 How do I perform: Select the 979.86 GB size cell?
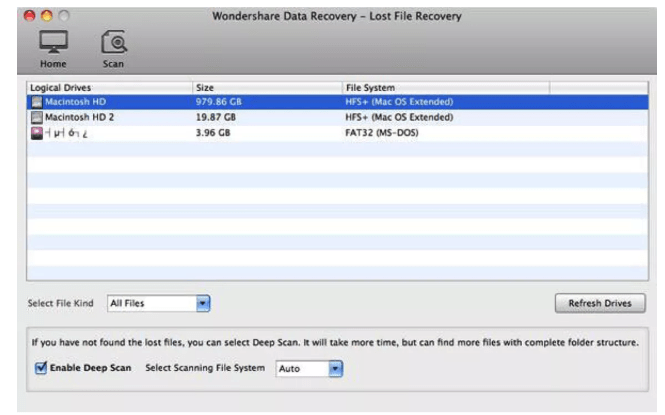coord(218,102)
